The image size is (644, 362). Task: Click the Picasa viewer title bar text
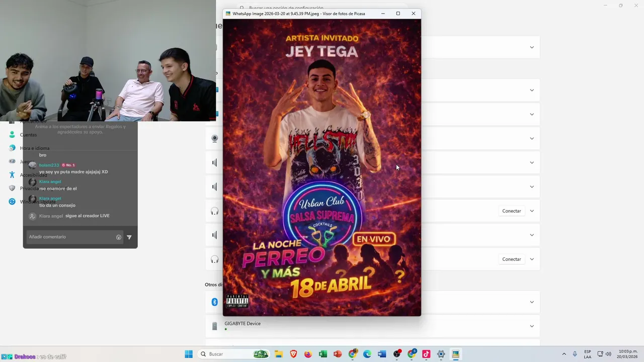pos(299,14)
